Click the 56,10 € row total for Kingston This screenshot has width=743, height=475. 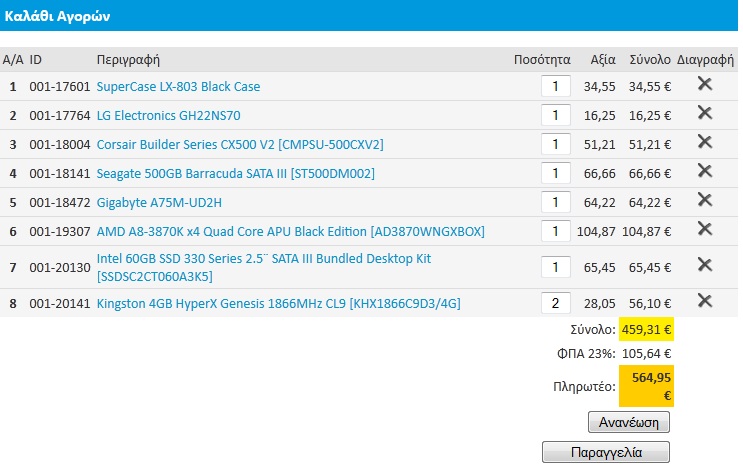(650, 303)
